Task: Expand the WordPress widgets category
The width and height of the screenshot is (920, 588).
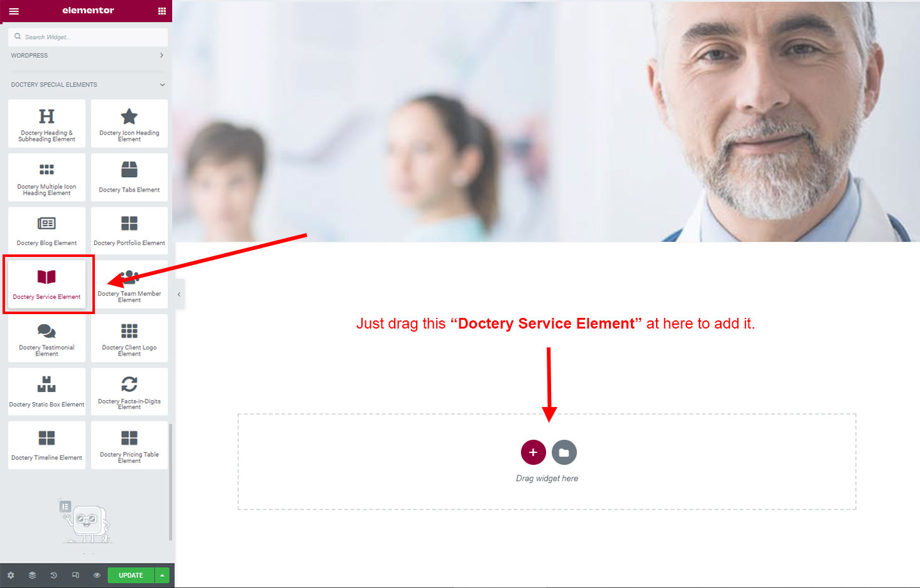Action: tap(87, 55)
